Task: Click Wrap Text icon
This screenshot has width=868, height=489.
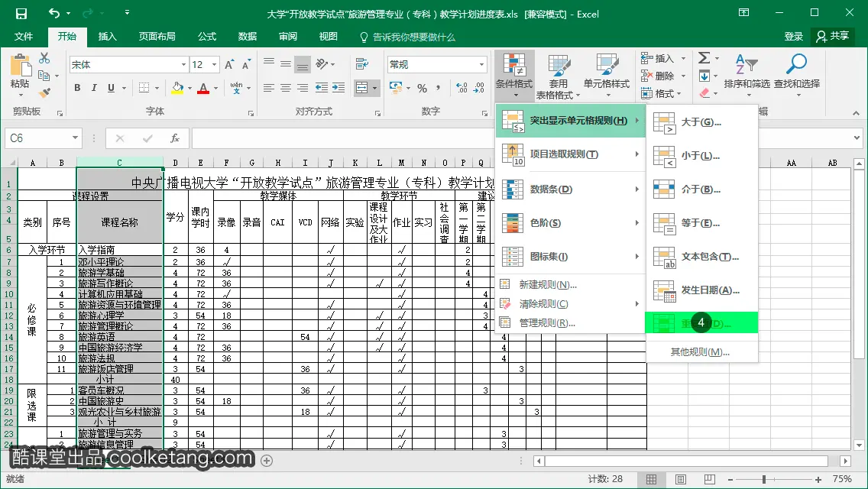Action: click(x=362, y=64)
